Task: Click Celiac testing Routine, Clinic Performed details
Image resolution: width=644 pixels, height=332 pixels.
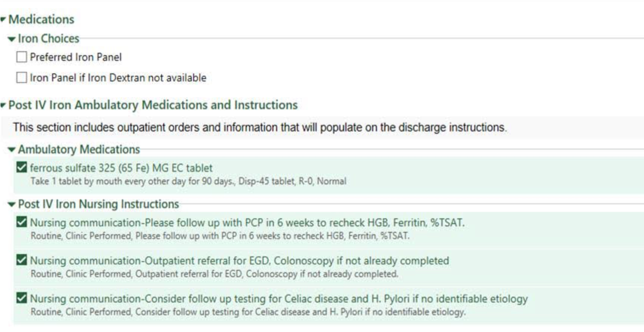Action: click(x=248, y=312)
